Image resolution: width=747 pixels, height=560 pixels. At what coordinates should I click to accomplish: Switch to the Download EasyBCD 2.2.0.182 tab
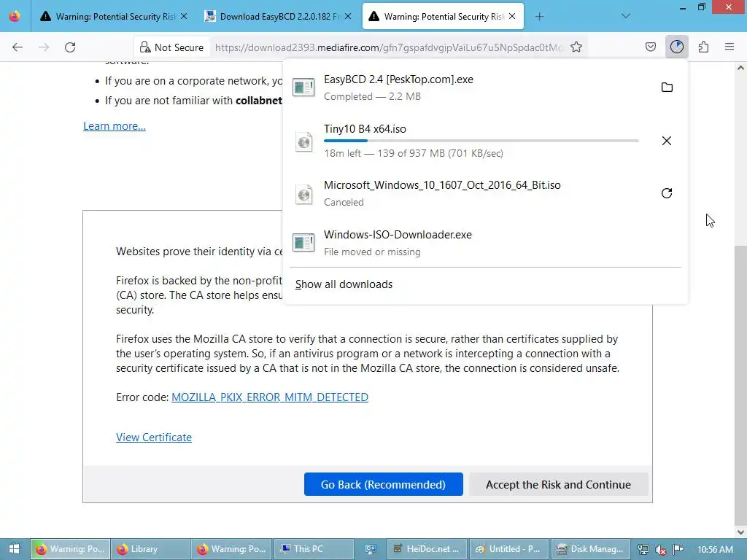coord(277,17)
